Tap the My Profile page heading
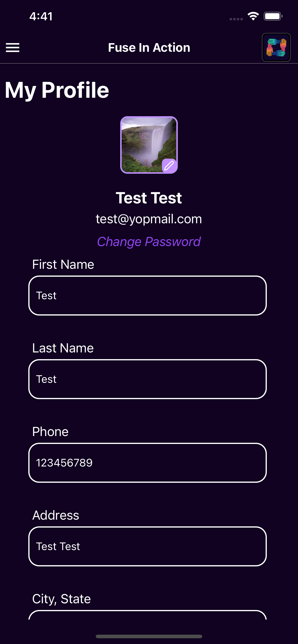 click(57, 91)
